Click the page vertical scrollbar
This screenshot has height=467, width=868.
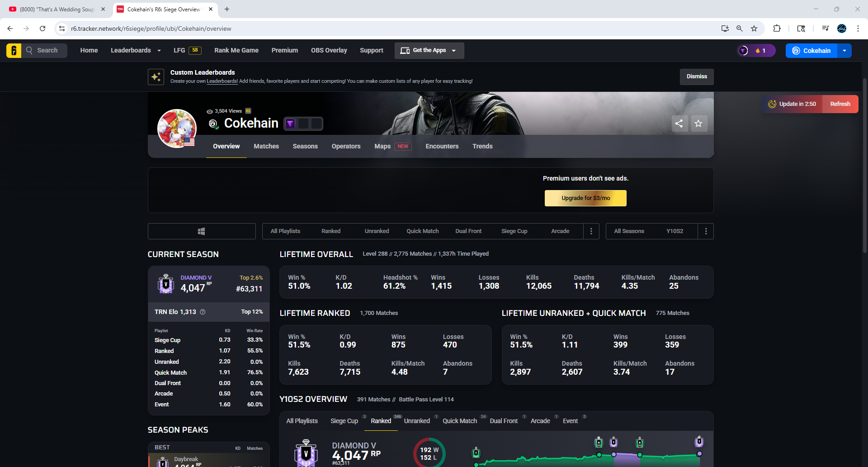(x=865, y=165)
